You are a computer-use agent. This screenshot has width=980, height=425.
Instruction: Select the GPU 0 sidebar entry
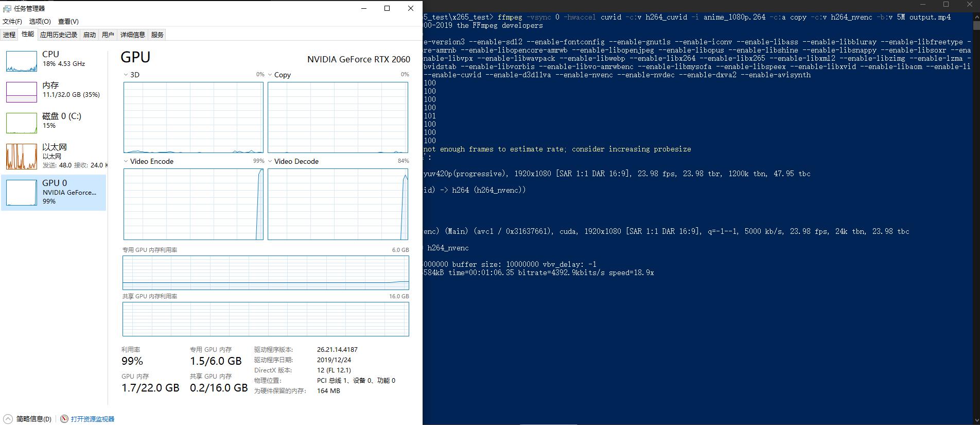click(54, 192)
